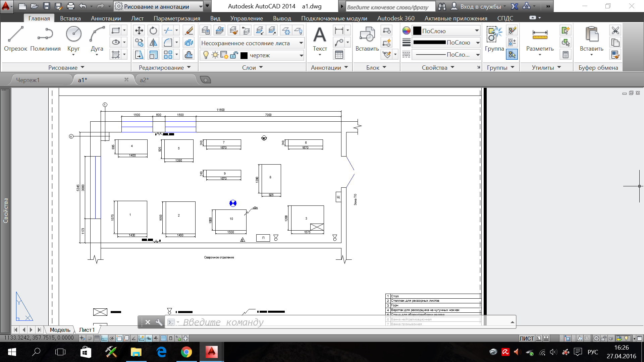This screenshot has width=644, height=362.
Task: Open the linetype ПоСло... dropdown
Action: click(446, 55)
